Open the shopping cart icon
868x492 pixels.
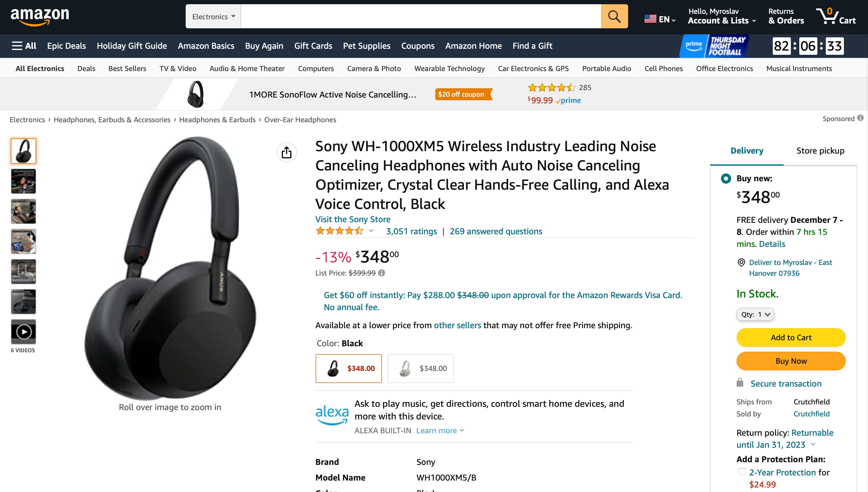click(x=835, y=16)
